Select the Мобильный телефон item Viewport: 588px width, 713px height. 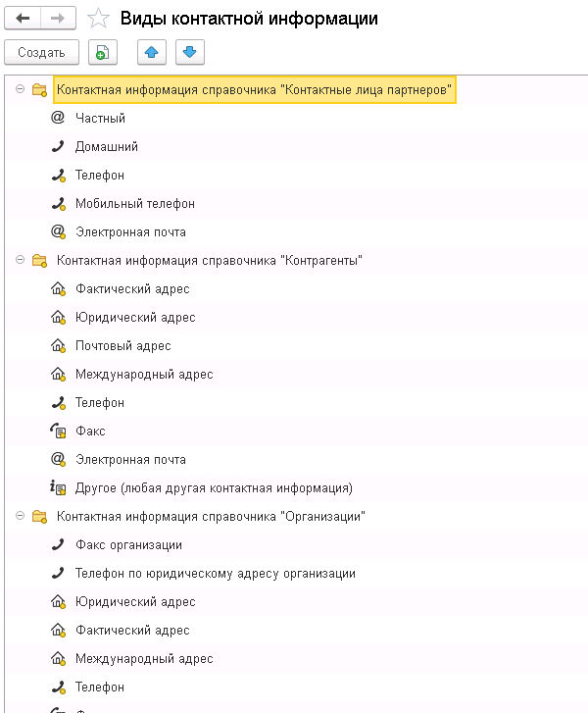134,203
